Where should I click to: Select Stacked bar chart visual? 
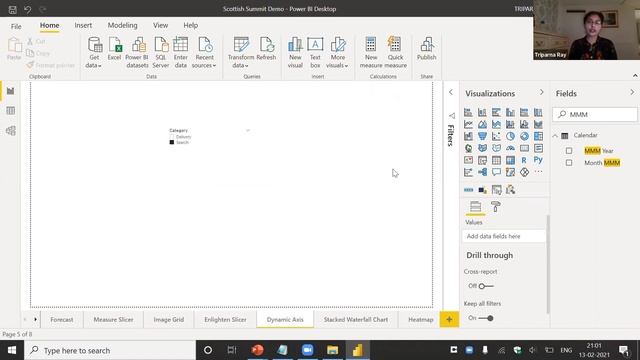[x=468, y=112]
